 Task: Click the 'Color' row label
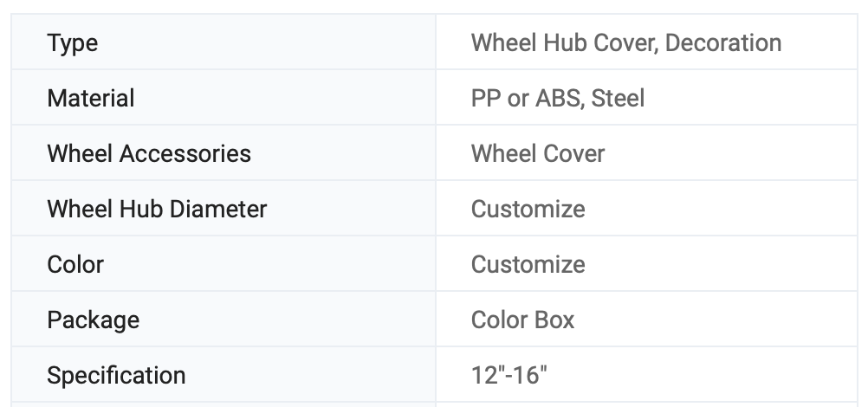[75, 264]
